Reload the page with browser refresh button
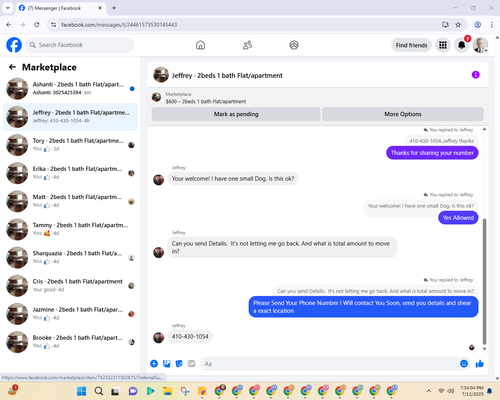 (x=37, y=25)
